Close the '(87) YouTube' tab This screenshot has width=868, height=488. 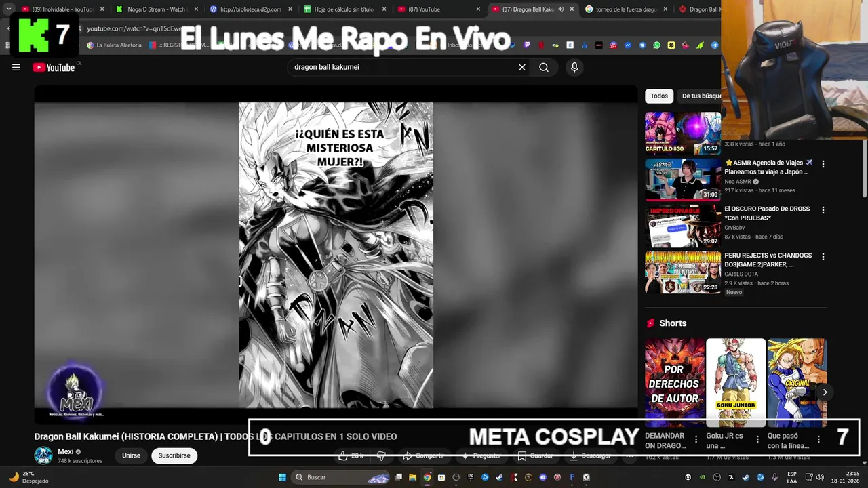tap(478, 9)
